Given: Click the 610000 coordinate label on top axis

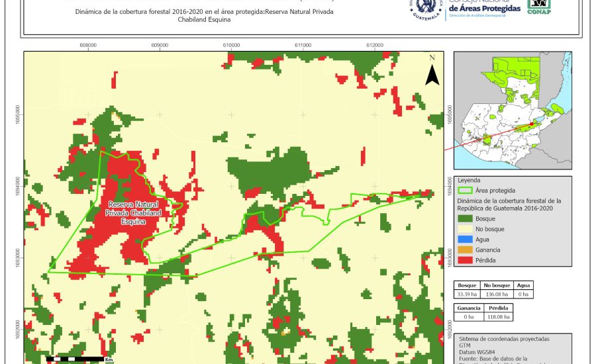Looking at the screenshot, I should (232, 46).
